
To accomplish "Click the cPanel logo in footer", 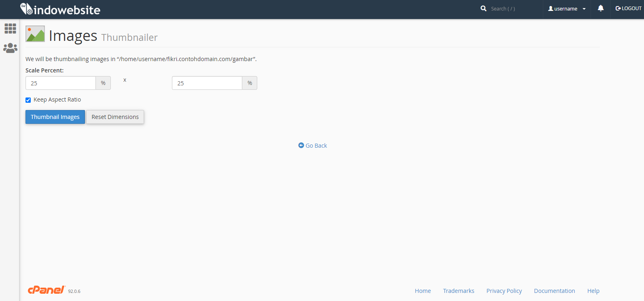I will point(46,290).
